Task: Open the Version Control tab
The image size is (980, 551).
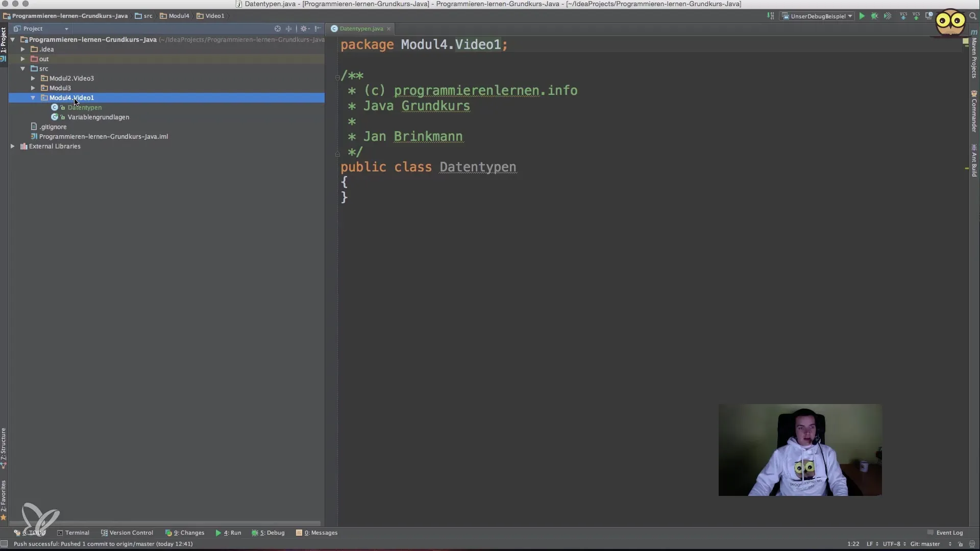Action: click(127, 533)
